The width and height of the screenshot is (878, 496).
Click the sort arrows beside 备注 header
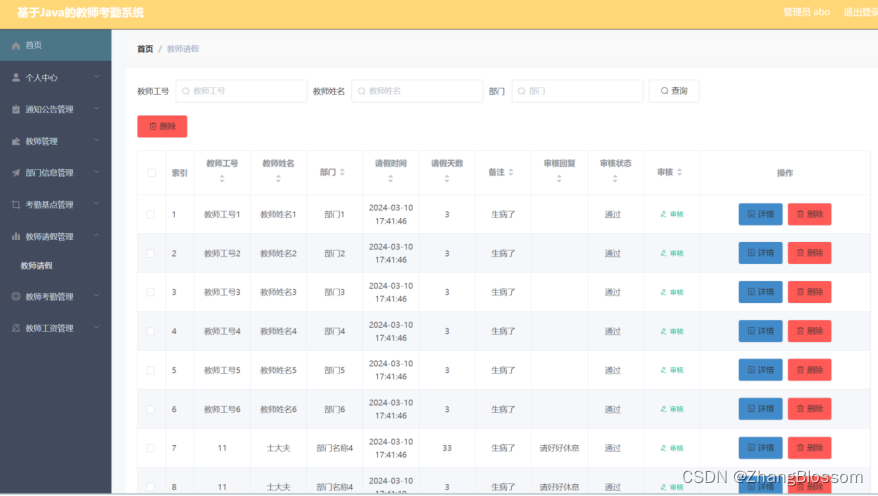click(x=511, y=172)
